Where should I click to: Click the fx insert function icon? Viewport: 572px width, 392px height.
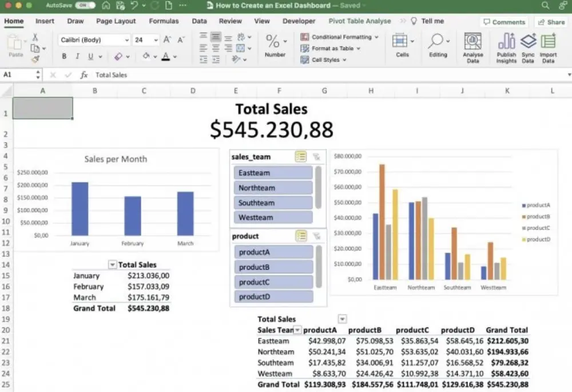pyautogui.click(x=84, y=75)
